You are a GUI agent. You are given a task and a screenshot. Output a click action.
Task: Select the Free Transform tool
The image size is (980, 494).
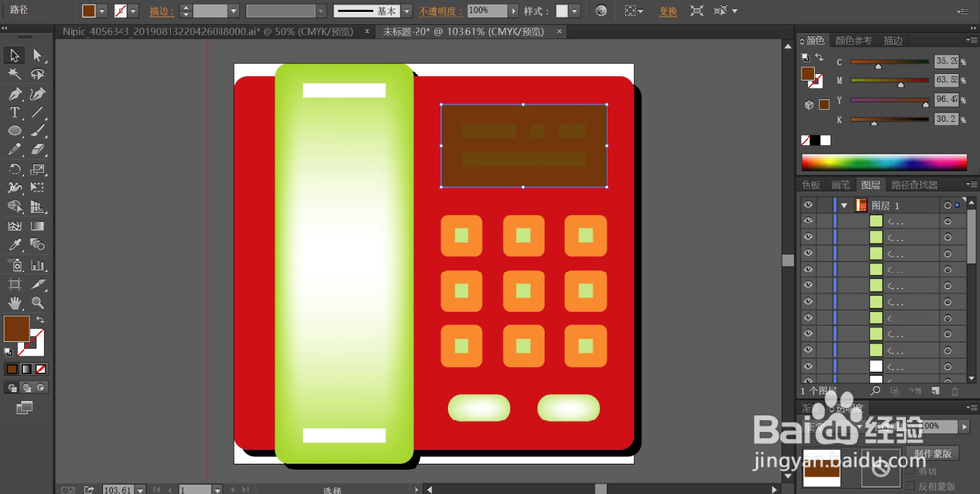point(37,187)
